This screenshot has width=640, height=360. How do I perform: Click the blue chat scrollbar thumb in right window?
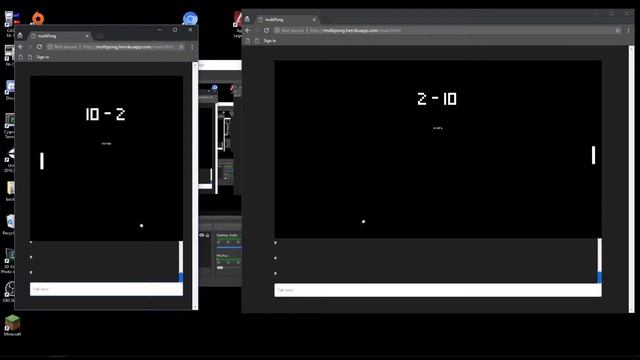(600, 278)
